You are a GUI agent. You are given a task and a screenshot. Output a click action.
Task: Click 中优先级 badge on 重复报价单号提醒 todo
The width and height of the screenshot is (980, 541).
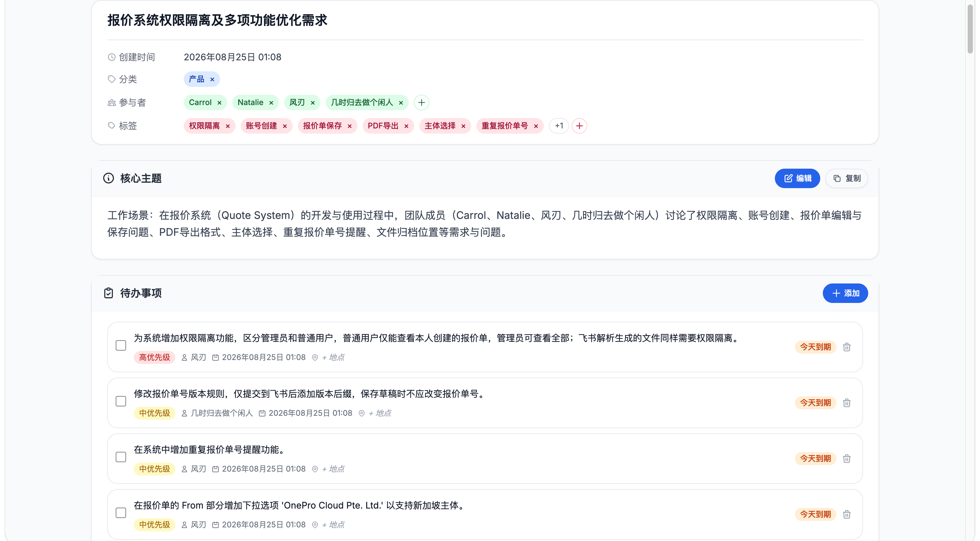point(155,469)
